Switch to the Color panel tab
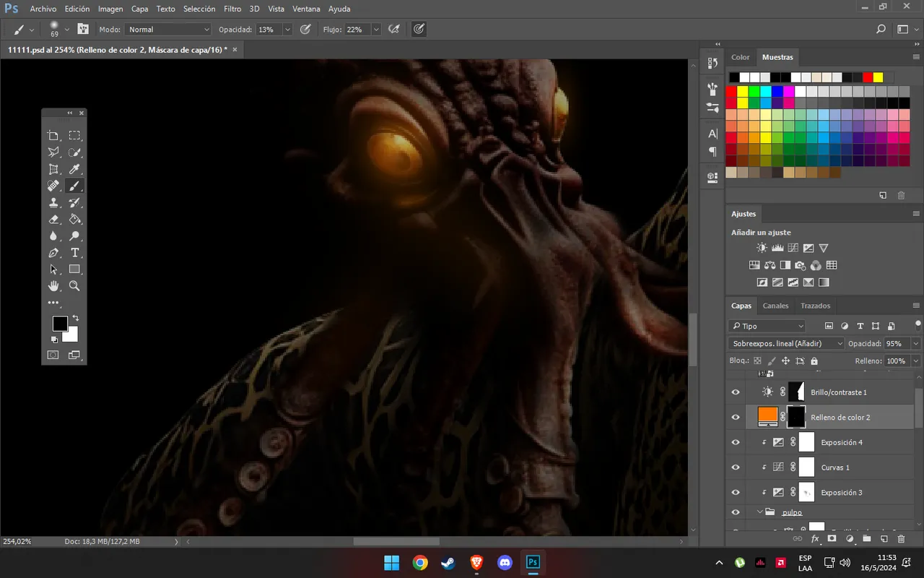This screenshot has height=578, width=924. click(741, 57)
